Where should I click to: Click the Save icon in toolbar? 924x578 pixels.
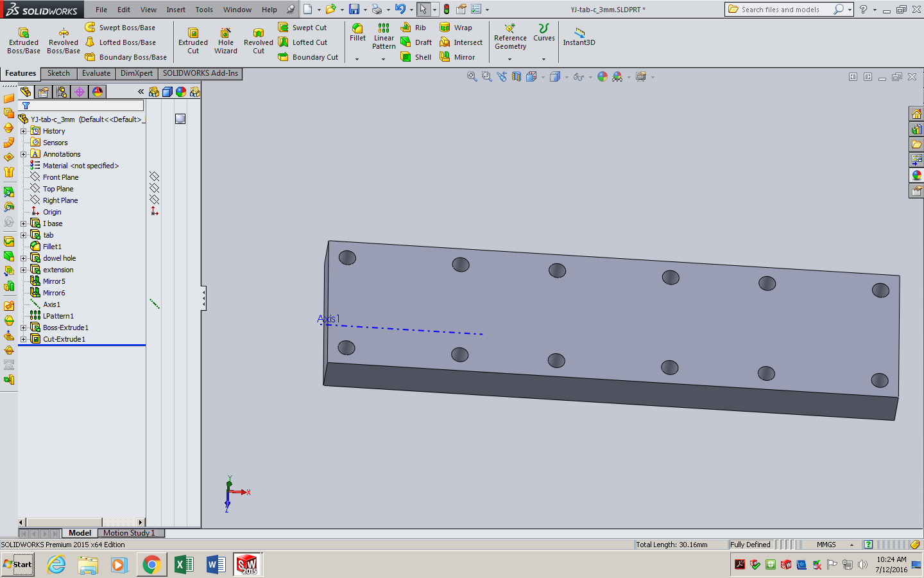tap(354, 9)
